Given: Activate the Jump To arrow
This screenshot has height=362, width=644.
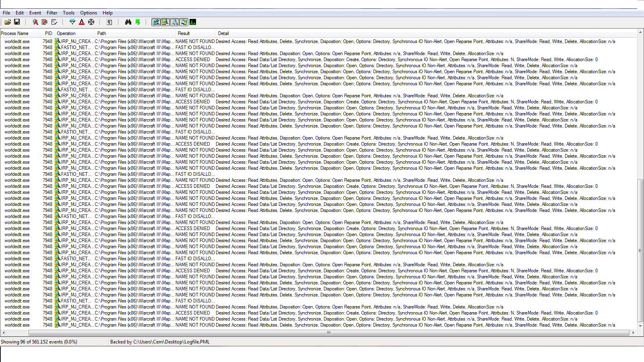Looking at the screenshot, I should (x=138, y=22).
